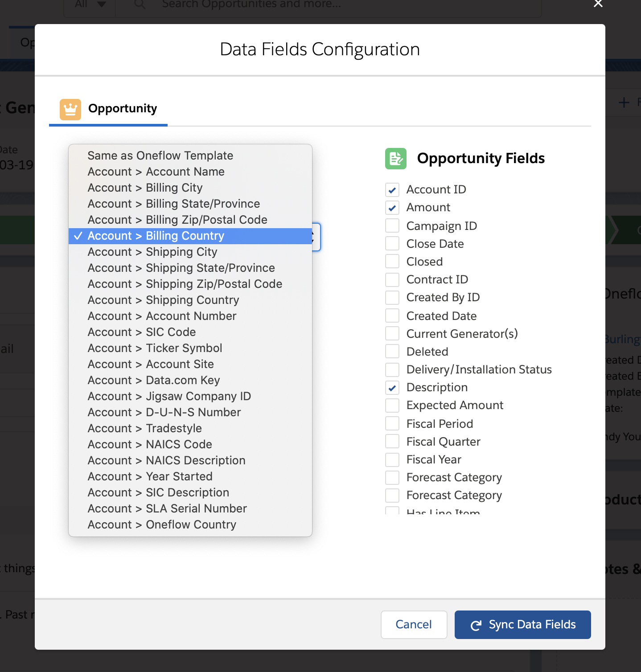
Task: Close the dialog with the X icon
Action: (x=598, y=4)
